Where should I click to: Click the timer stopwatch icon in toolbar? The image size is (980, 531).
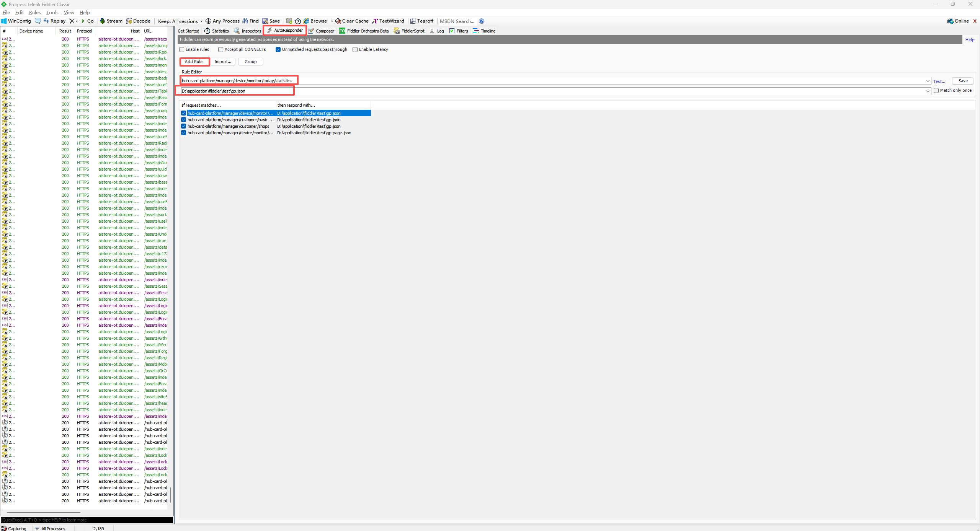point(298,21)
